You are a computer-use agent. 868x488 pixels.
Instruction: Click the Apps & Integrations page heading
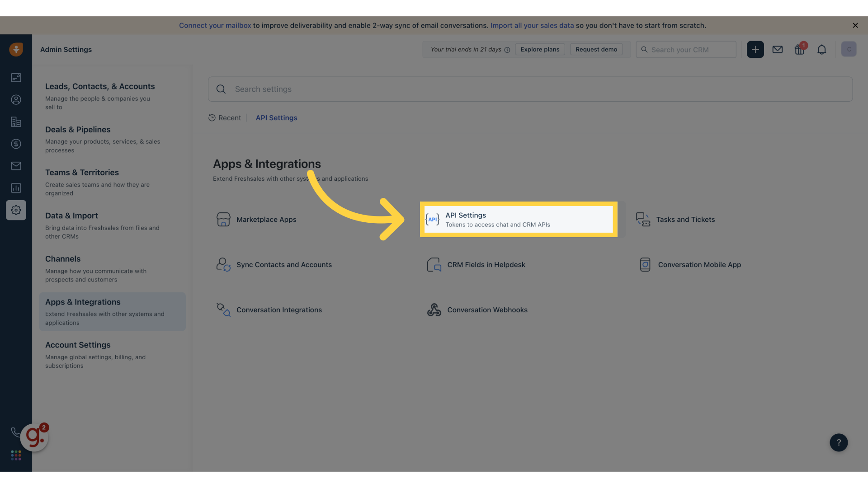[x=267, y=164]
